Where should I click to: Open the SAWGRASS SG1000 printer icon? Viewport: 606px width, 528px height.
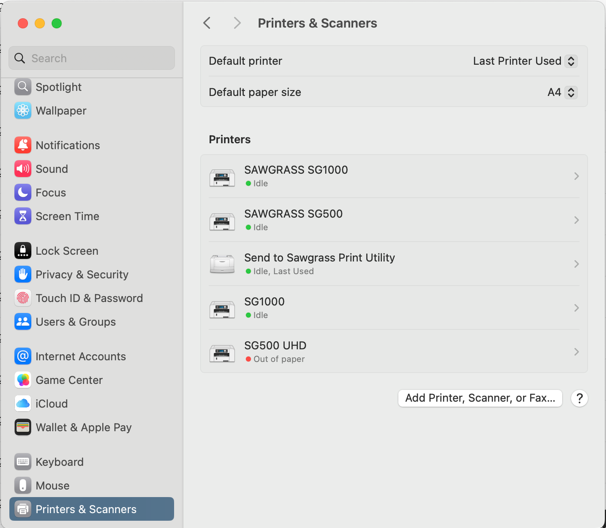[x=222, y=177]
